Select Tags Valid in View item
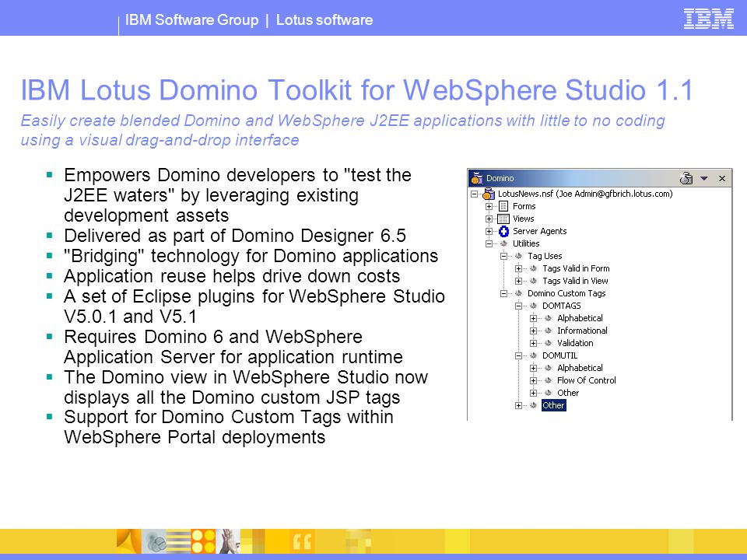 tap(575, 281)
